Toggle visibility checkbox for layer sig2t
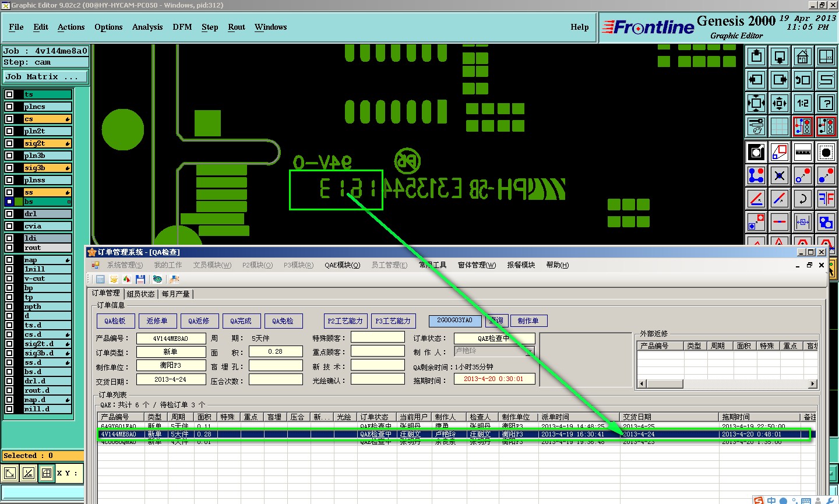839x504 pixels. 9,143
